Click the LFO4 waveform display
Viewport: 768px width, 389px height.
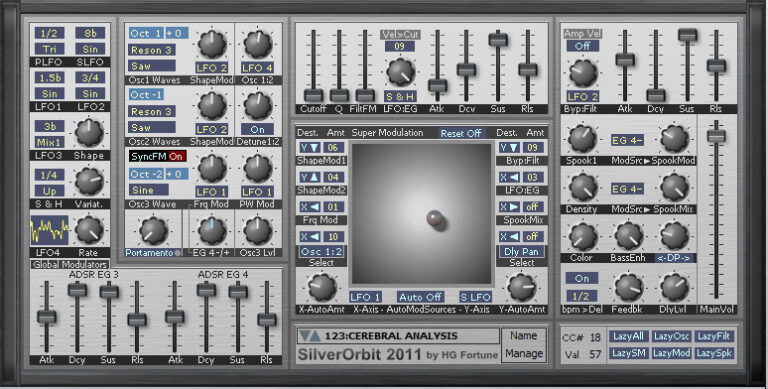(x=49, y=230)
